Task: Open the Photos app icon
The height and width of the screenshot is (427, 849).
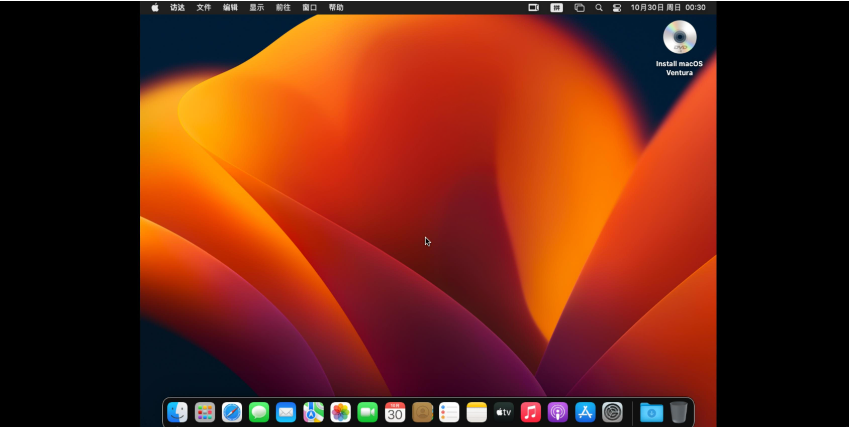Action: click(x=340, y=412)
